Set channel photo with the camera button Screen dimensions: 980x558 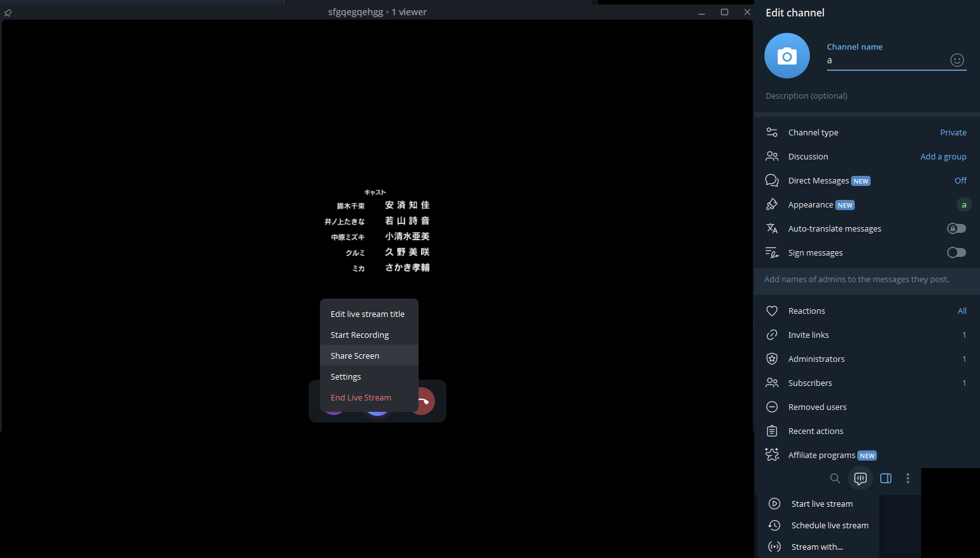pos(787,56)
